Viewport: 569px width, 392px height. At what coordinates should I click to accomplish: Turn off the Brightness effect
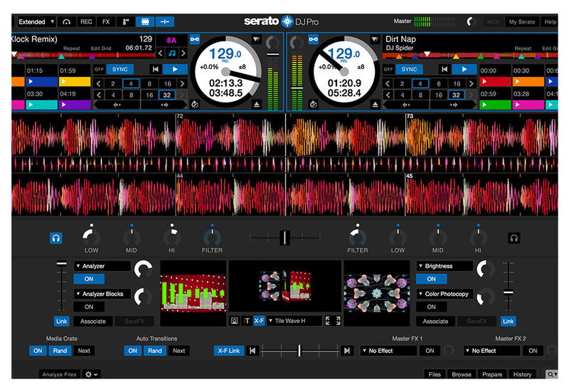(x=431, y=279)
